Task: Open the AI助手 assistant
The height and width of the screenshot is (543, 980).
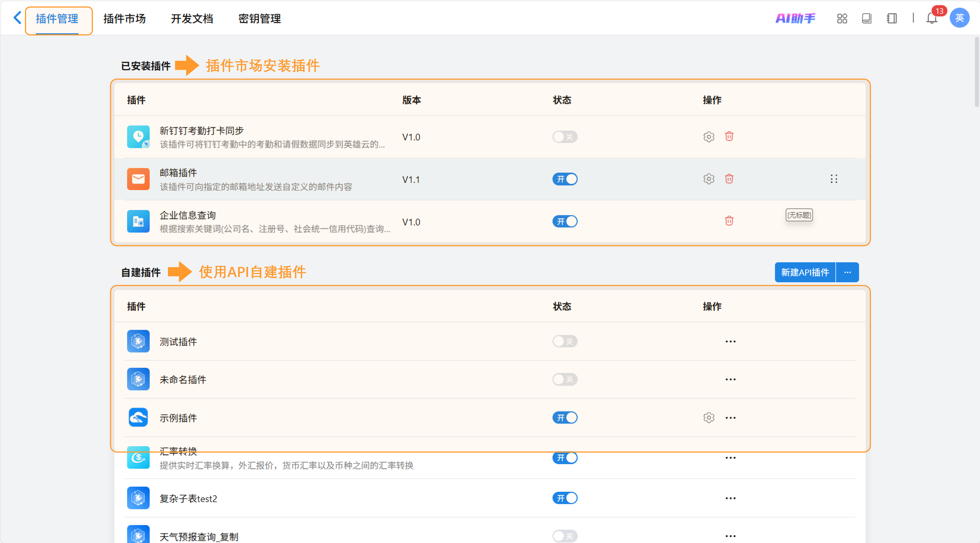Action: coord(795,18)
